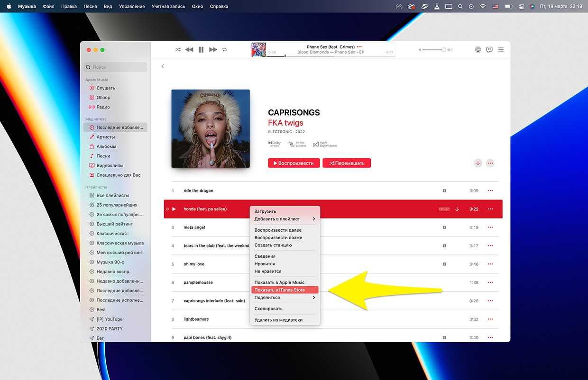Open the Up Next queue list
Image resolution: width=588 pixels, height=380 pixels.
coord(501,50)
